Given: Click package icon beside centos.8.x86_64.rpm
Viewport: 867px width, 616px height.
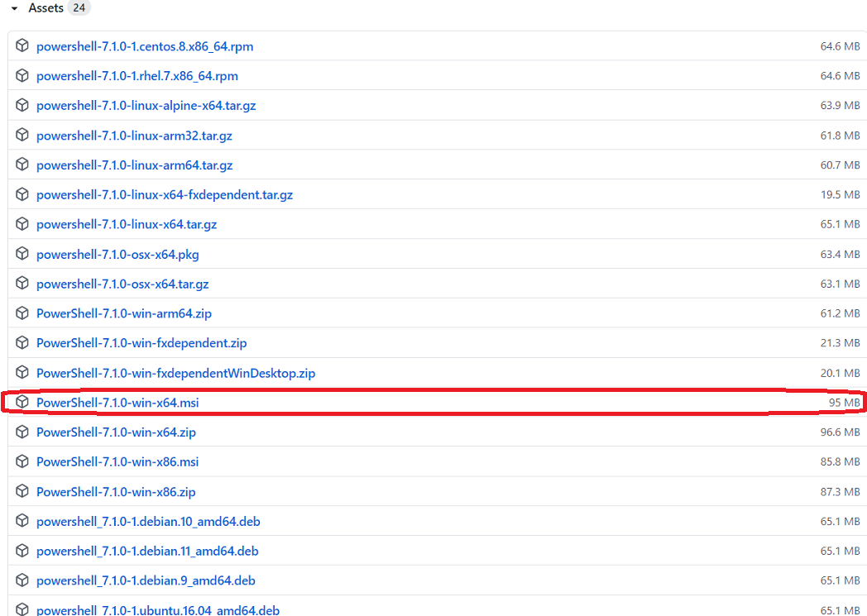Looking at the screenshot, I should pos(22,46).
